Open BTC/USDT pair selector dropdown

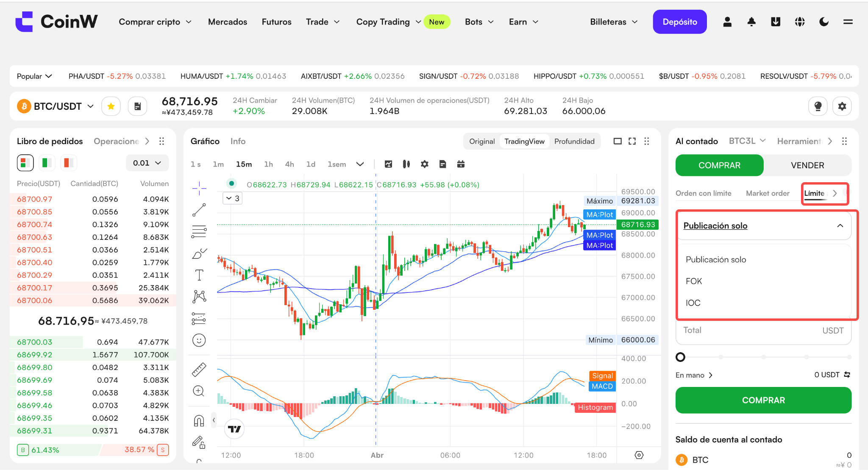click(x=56, y=106)
